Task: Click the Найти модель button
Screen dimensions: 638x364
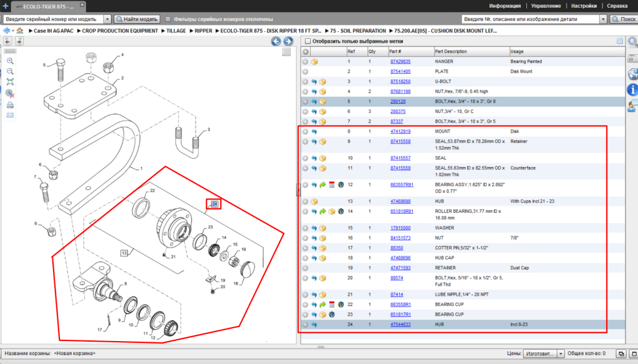Action: pyautogui.click(x=137, y=19)
